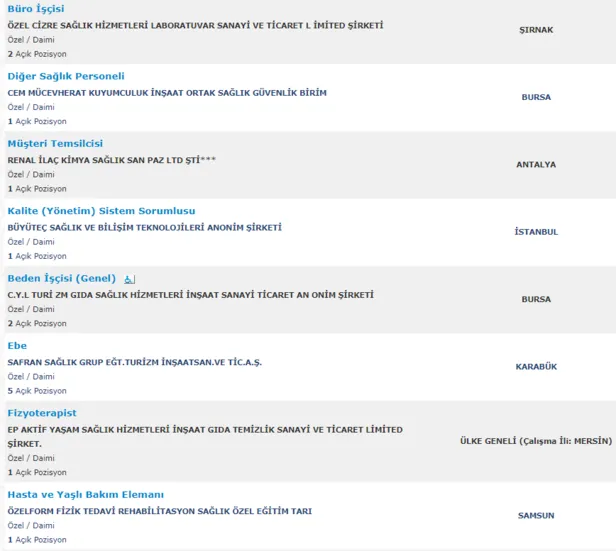
Task: Click CEM MÜCEVHERAT KUYUMCULUK company name
Action: point(167,93)
